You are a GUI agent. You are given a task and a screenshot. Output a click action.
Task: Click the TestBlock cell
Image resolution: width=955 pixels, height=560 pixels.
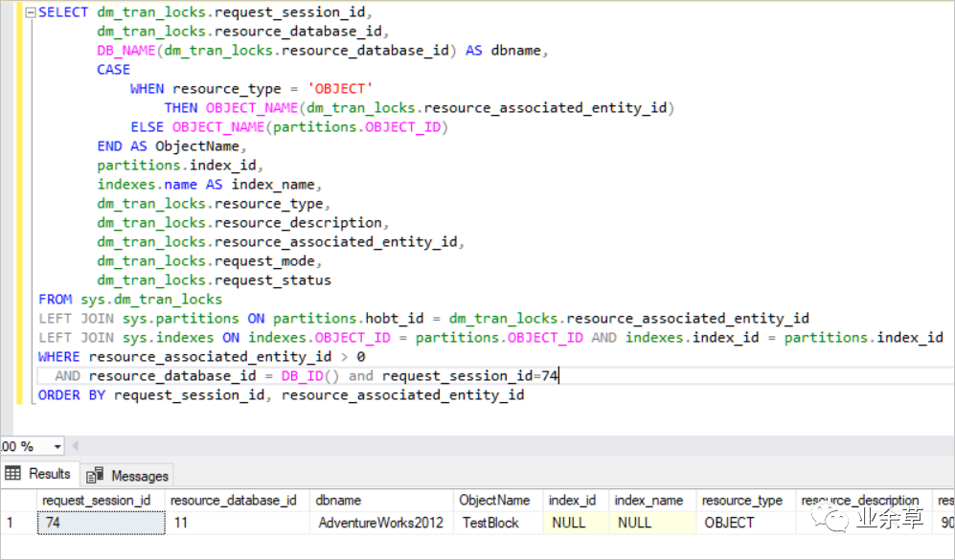click(x=498, y=523)
